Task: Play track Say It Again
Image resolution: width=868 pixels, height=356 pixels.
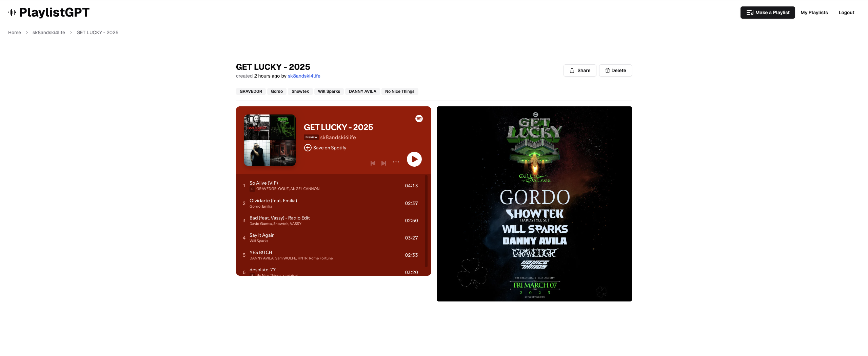Action: (330, 238)
